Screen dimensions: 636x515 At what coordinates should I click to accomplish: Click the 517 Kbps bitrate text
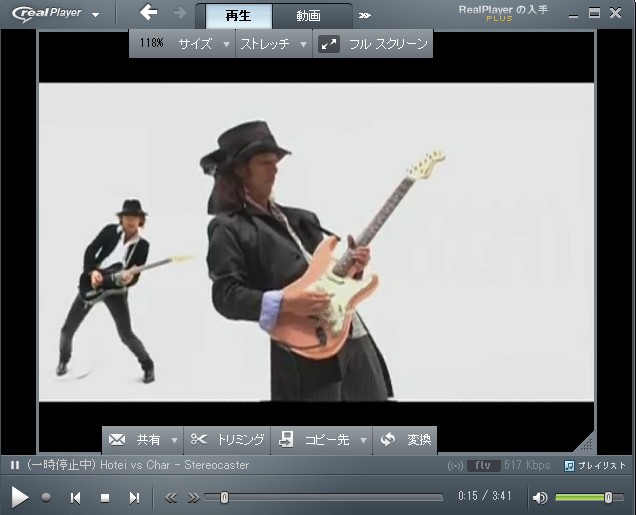point(526,465)
